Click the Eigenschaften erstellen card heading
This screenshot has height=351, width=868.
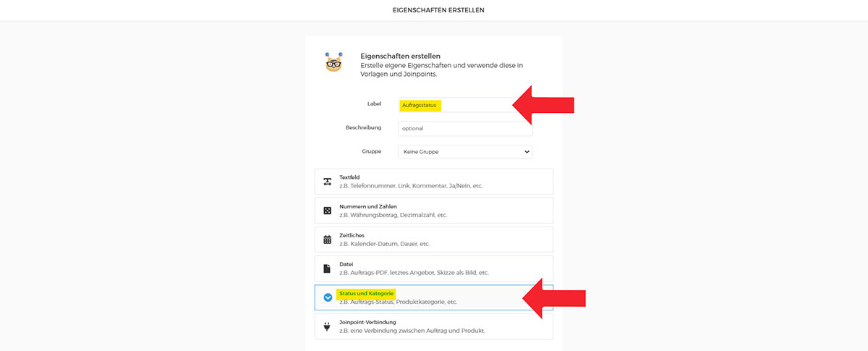coord(401,56)
